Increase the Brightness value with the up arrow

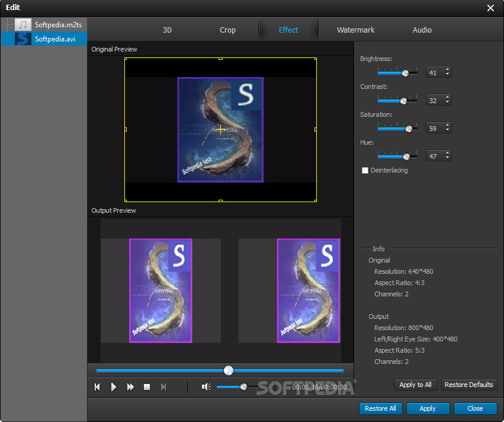click(x=447, y=69)
